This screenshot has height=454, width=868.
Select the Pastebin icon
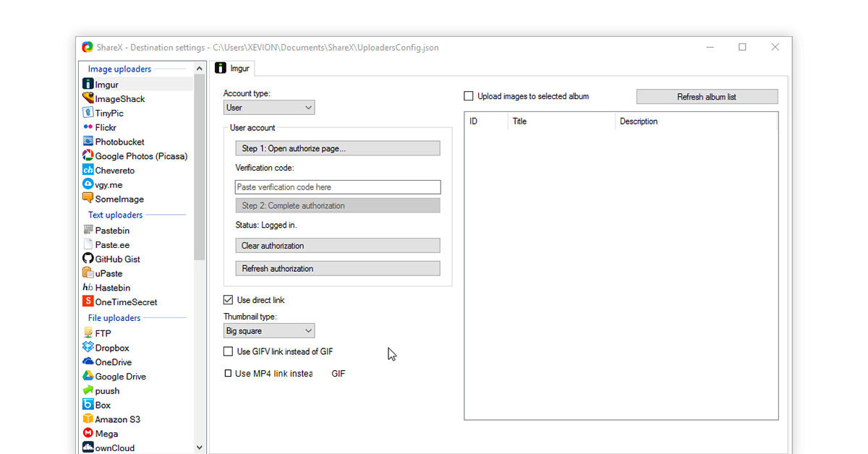(88, 230)
